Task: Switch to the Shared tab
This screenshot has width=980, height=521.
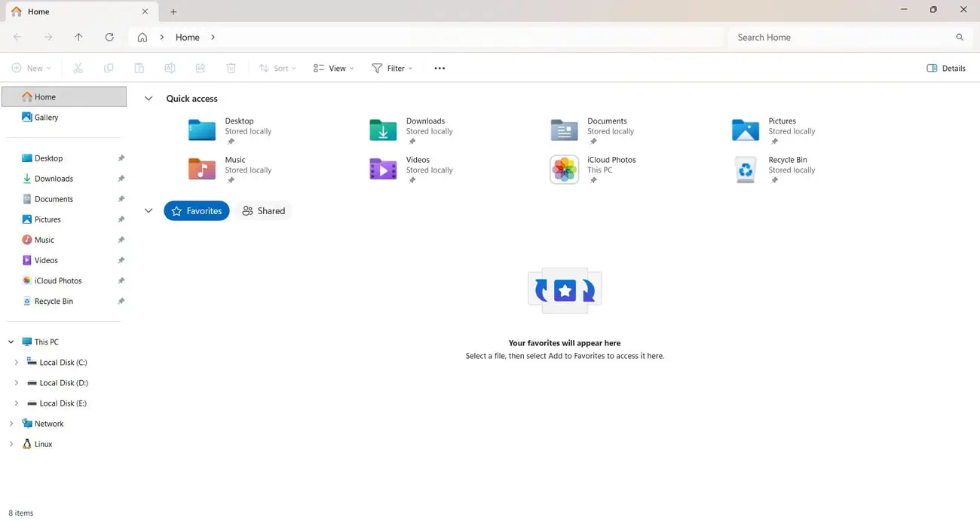Action: click(263, 211)
